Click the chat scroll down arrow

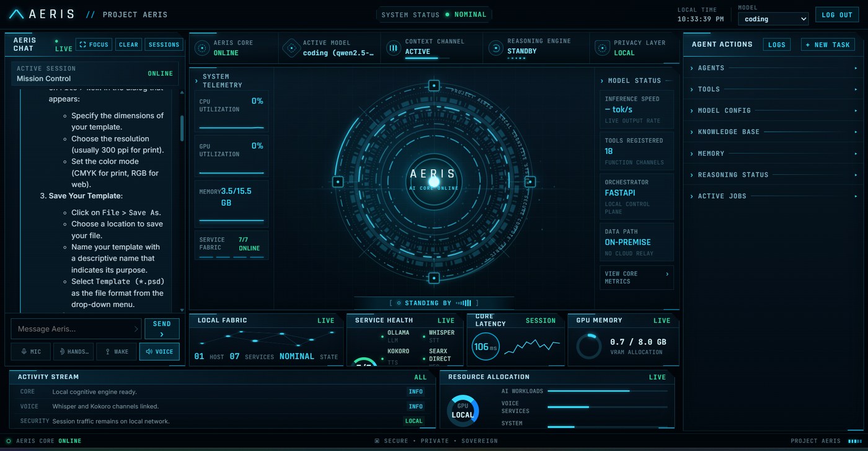(182, 310)
